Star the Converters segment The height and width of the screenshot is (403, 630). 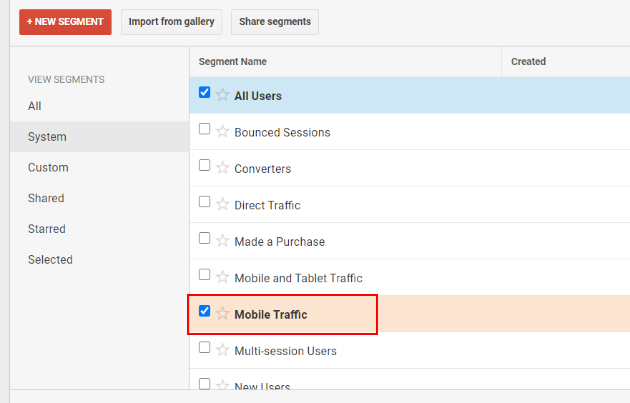point(222,168)
